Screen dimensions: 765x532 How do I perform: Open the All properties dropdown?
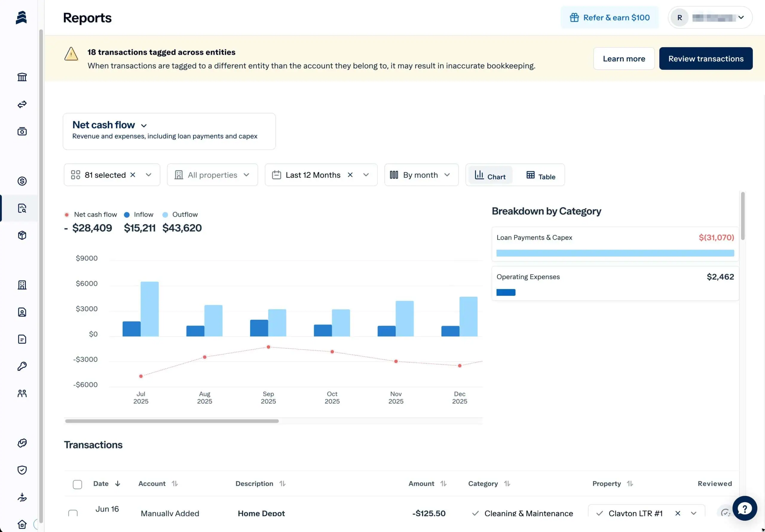tap(212, 175)
